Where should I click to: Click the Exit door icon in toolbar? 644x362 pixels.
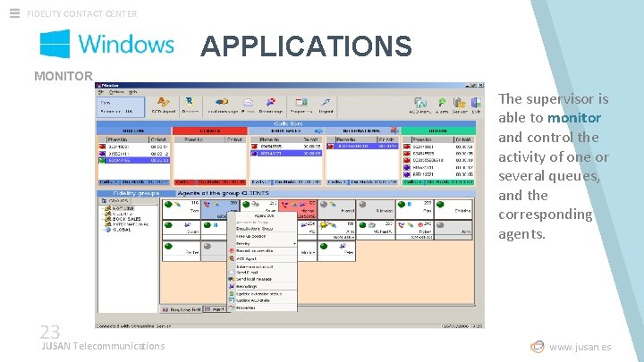click(476, 105)
